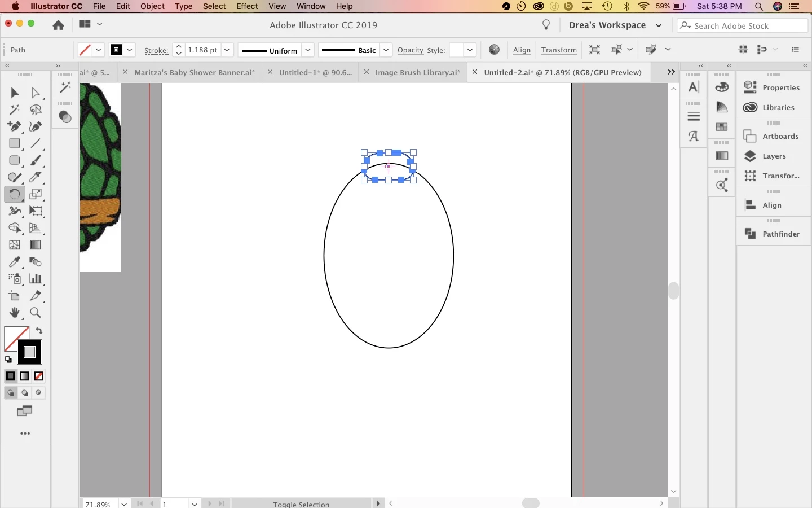Set paint type to Gradient
The image size is (812, 508).
tap(25, 376)
